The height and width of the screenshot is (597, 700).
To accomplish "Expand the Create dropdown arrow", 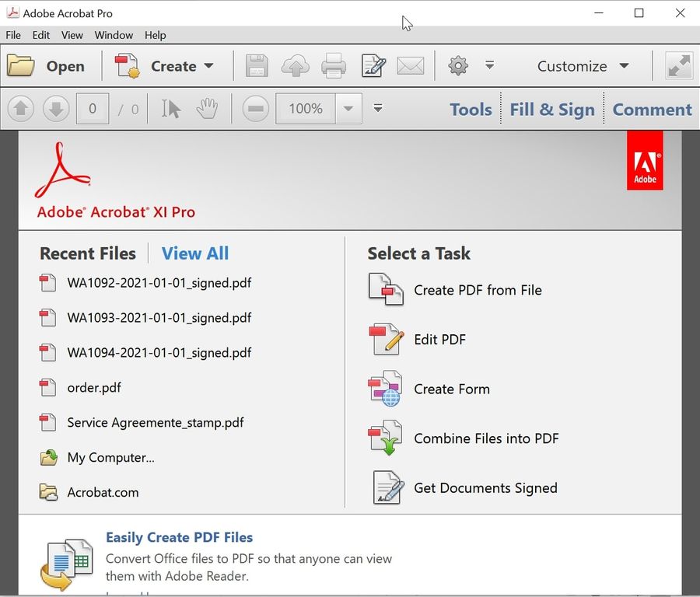I will [208, 66].
